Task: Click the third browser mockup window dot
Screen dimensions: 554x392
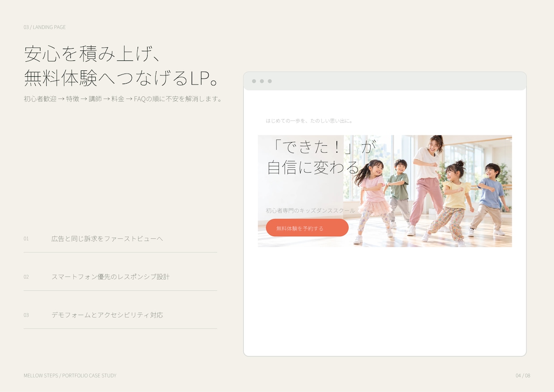Action: point(270,81)
